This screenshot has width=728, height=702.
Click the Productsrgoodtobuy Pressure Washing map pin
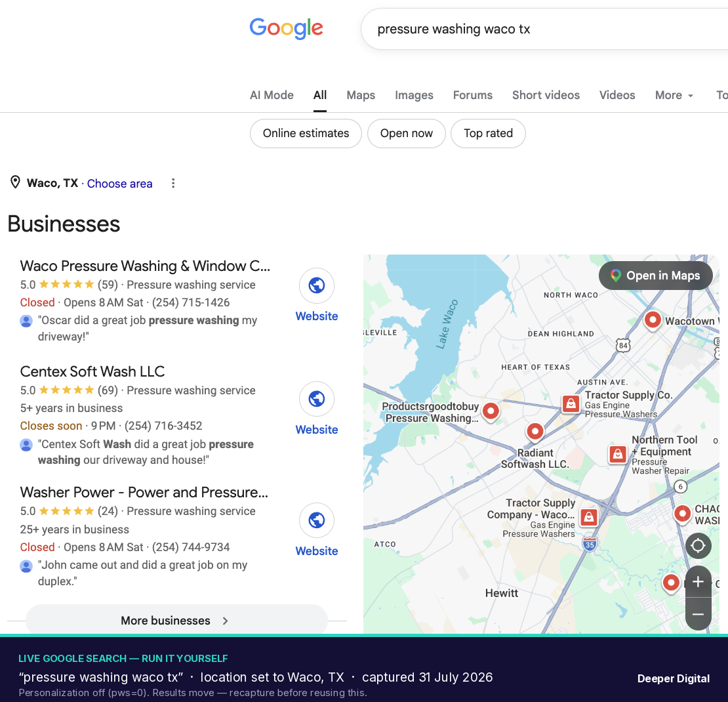pos(491,411)
